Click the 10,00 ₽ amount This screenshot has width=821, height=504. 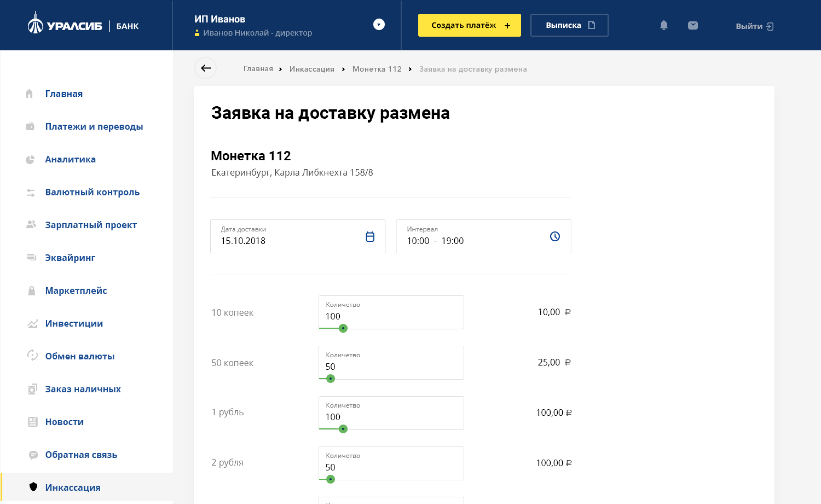click(x=554, y=312)
